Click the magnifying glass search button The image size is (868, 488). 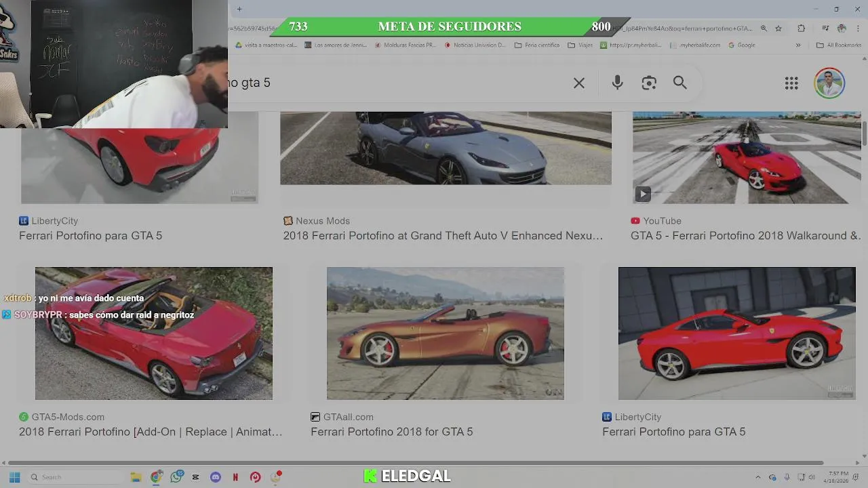[x=680, y=83]
